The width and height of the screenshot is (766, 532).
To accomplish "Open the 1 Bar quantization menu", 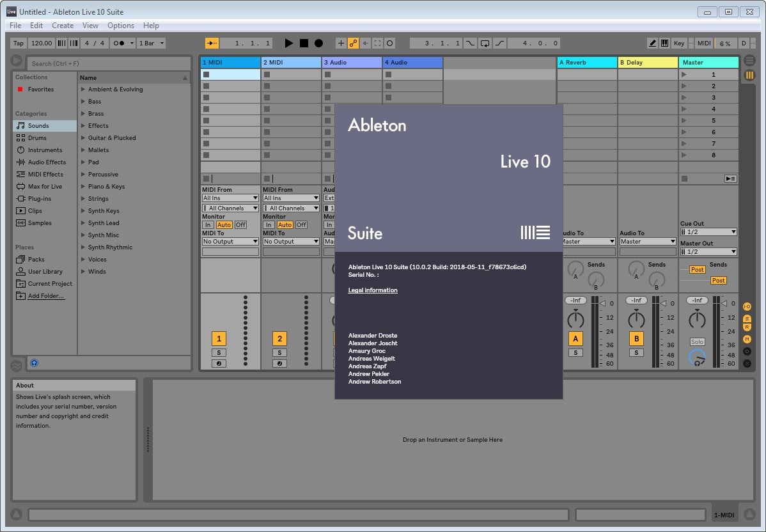I will (152, 43).
